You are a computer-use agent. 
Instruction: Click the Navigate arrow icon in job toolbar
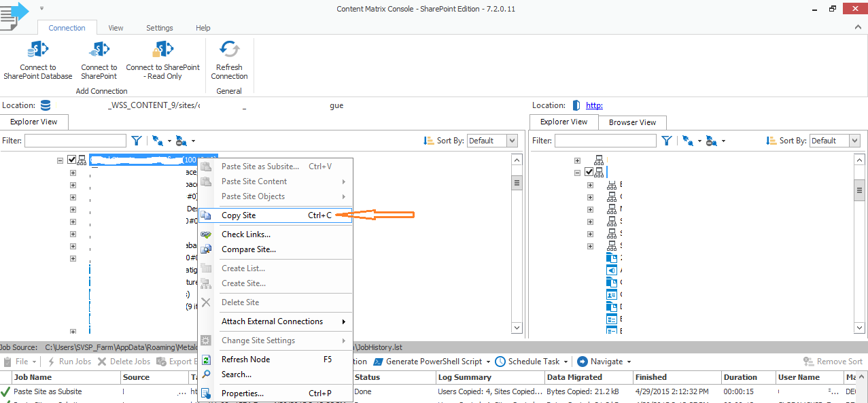click(x=582, y=362)
